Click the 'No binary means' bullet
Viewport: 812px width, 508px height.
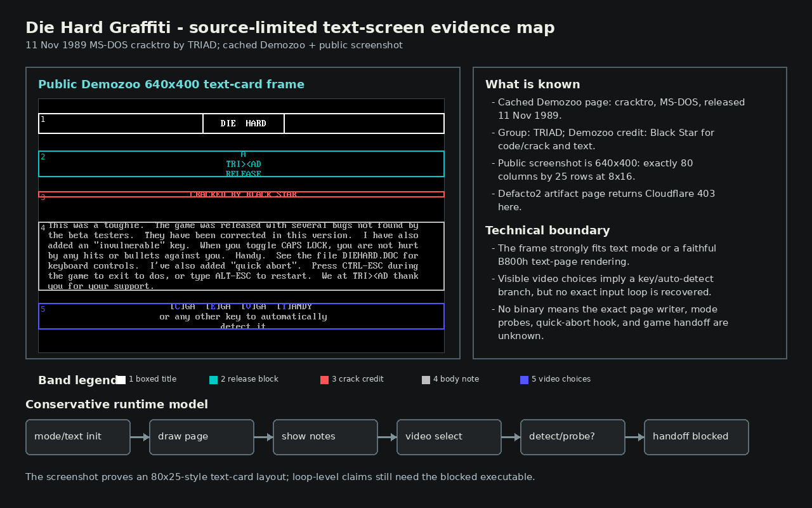click(610, 323)
